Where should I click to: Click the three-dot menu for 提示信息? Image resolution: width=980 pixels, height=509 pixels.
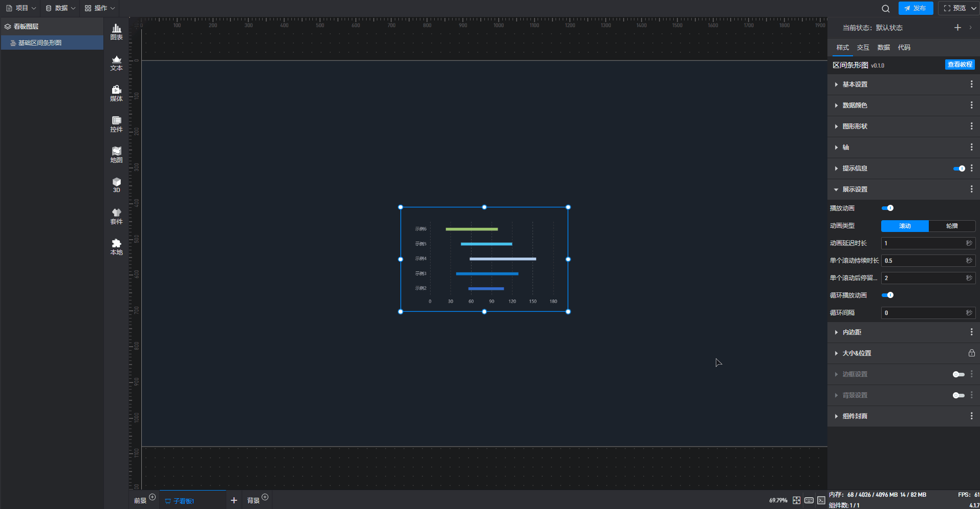971,168
